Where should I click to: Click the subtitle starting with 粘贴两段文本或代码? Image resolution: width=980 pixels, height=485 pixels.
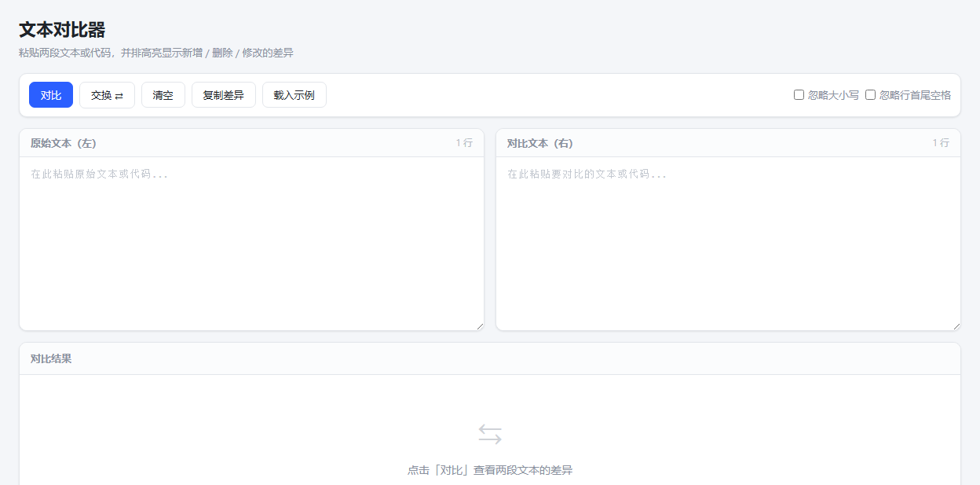pos(156,53)
